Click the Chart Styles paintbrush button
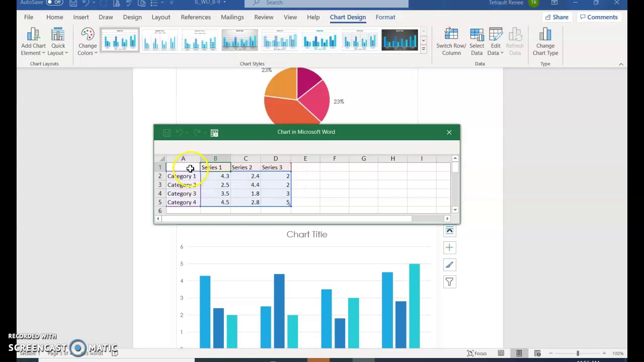The width and height of the screenshot is (644, 362). click(x=449, y=264)
